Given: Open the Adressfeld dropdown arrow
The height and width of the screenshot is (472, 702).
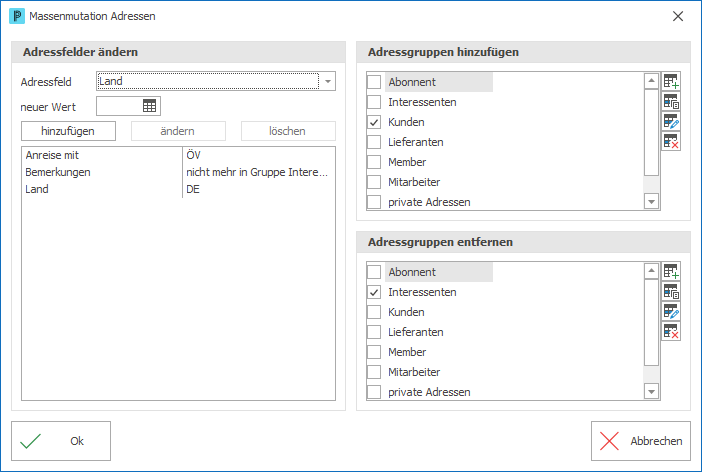Looking at the screenshot, I should coord(328,82).
